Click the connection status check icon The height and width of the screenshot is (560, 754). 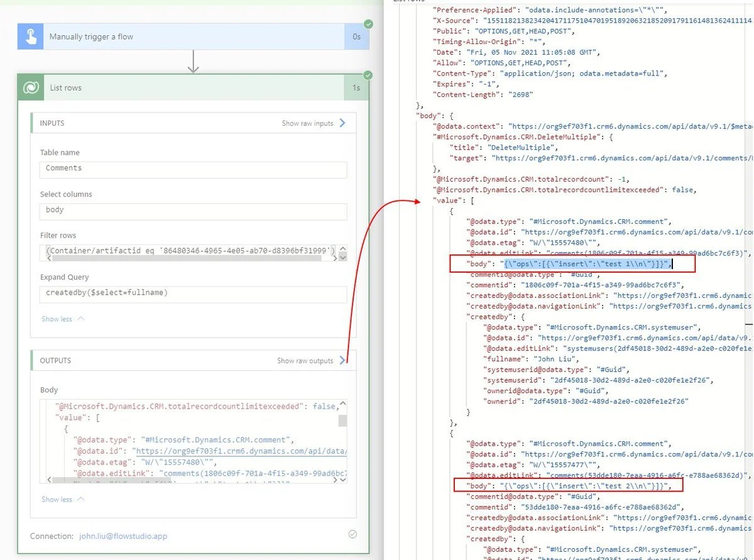tap(352, 534)
